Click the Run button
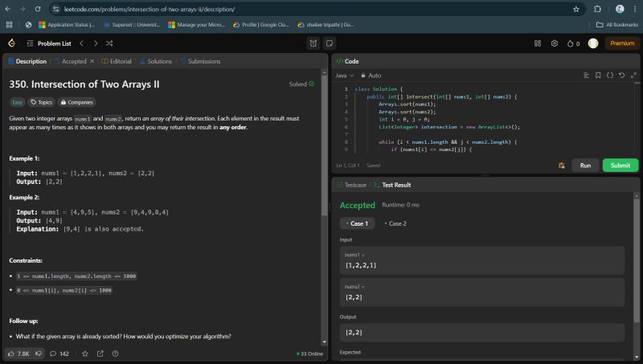This screenshot has width=643, height=364. pos(585,166)
